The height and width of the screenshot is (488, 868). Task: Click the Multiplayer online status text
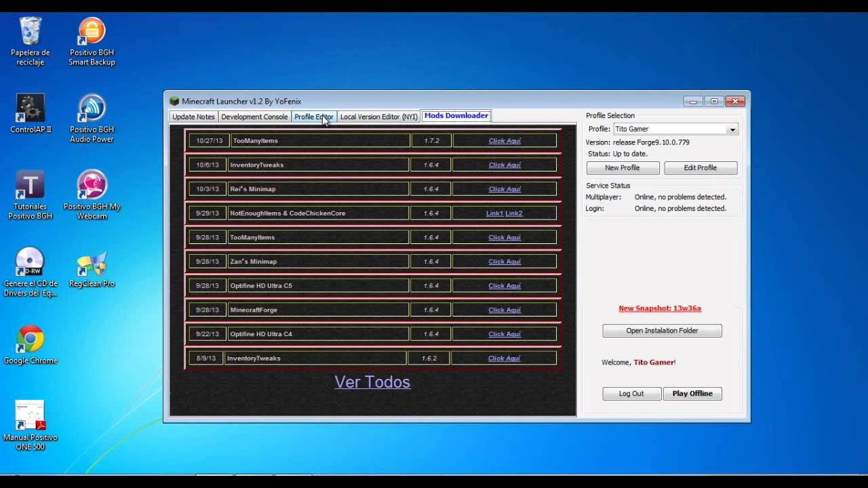point(680,197)
